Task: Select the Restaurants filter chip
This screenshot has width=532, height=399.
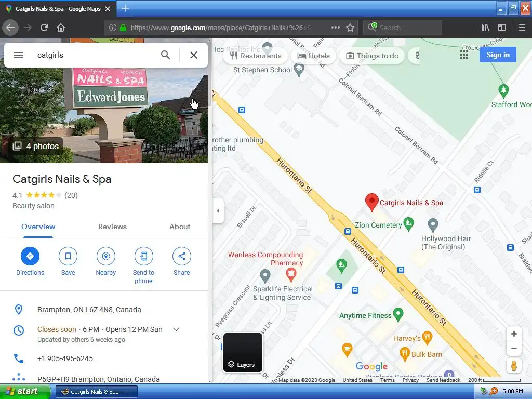Action: tap(256, 56)
